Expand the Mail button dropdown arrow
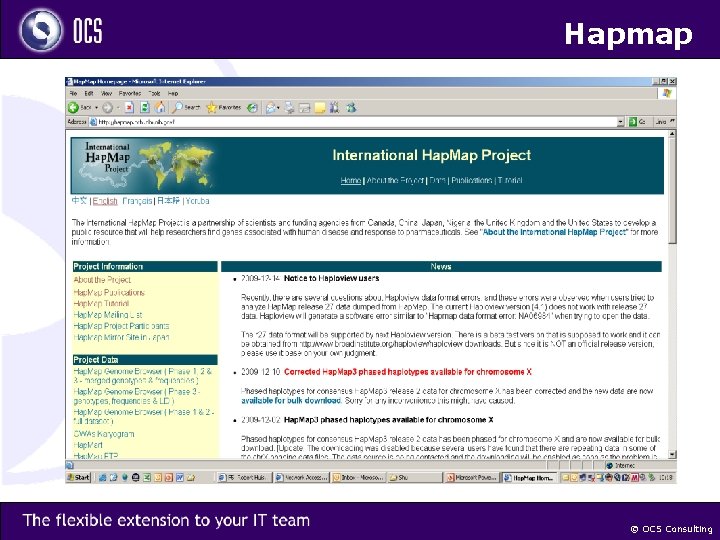 (x=278, y=108)
